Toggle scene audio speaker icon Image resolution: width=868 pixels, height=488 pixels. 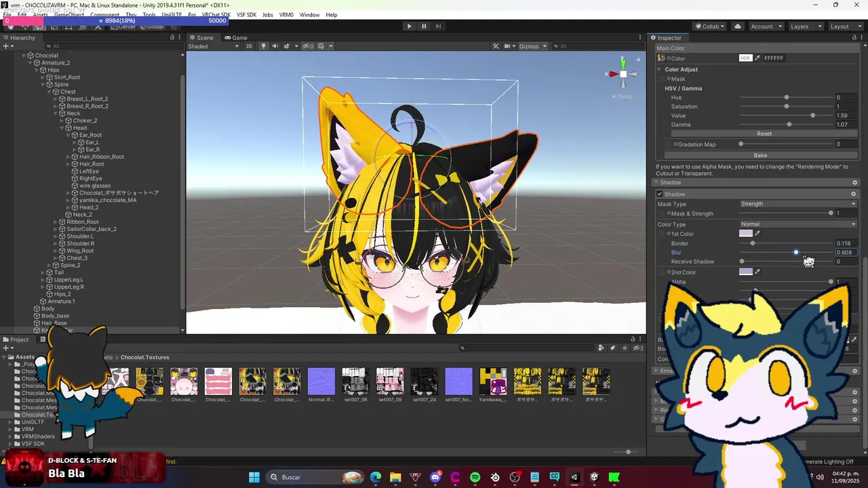275,46
